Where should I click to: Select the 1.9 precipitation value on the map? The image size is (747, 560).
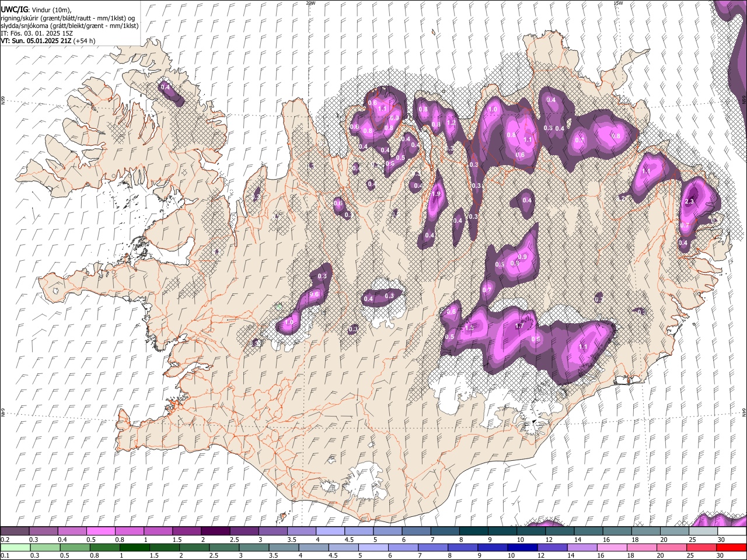tap(436, 194)
